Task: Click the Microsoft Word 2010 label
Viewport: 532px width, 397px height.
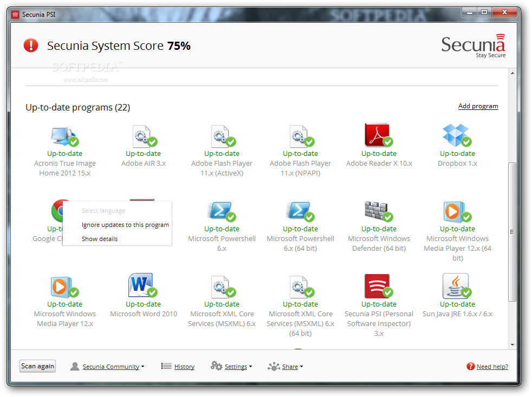Action: coord(144,314)
